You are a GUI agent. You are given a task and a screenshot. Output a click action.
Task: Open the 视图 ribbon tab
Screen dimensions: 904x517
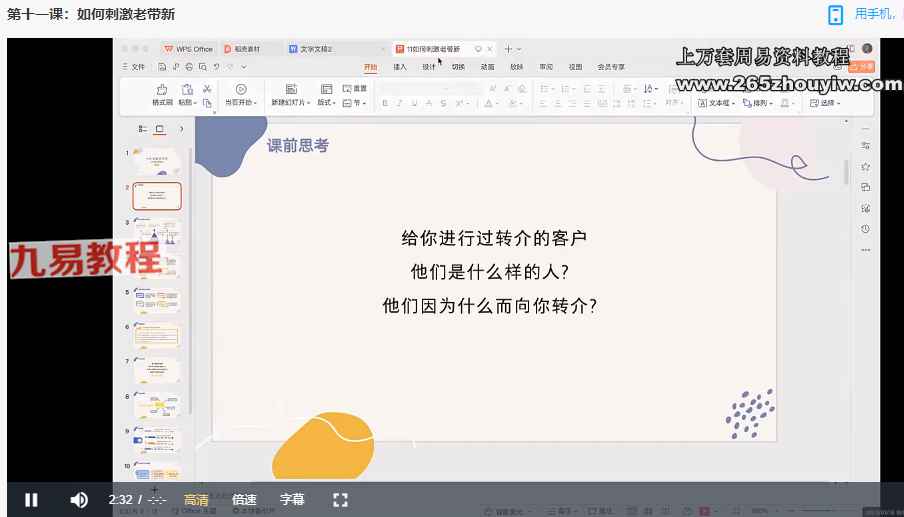pyautogui.click(x=575, y=67)
